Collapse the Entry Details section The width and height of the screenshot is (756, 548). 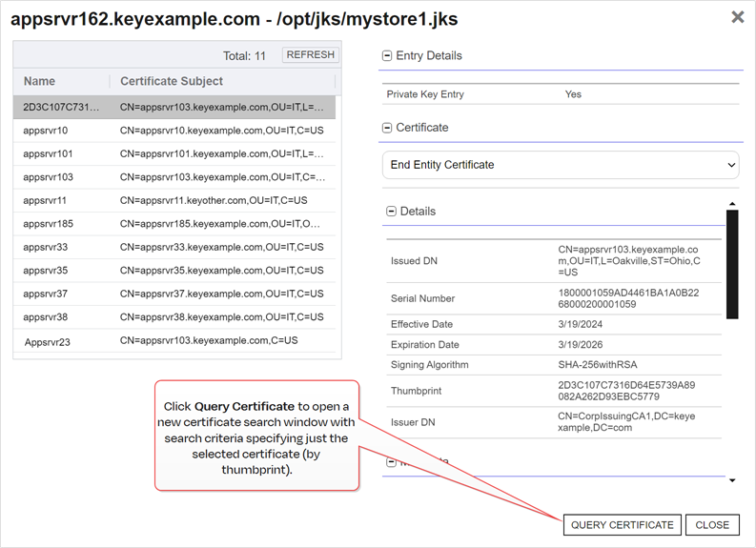(x=387, y=56)
